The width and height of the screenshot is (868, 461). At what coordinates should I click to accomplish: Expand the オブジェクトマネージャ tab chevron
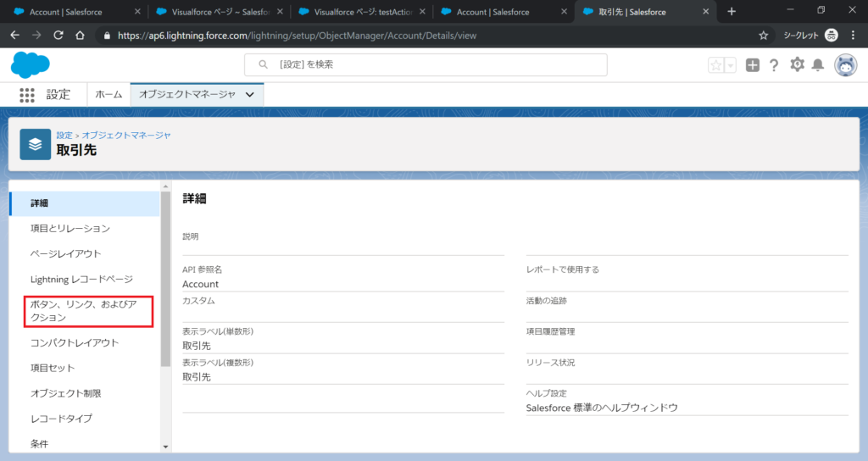249,95
